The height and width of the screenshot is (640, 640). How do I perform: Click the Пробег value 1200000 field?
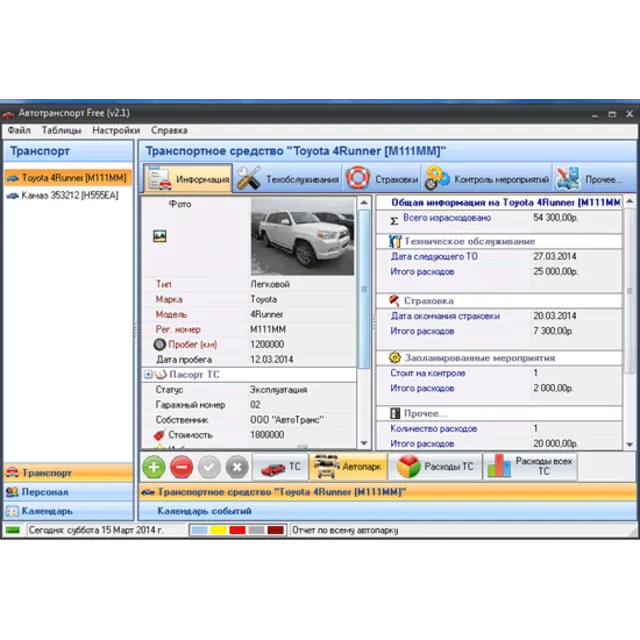tap(302, 344)
